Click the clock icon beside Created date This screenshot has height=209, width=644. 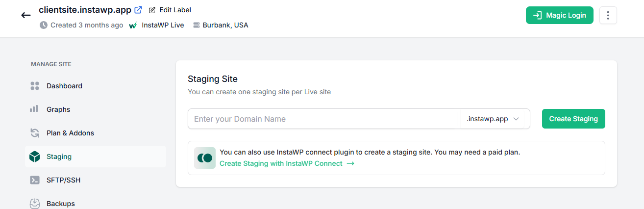(44, 25)
